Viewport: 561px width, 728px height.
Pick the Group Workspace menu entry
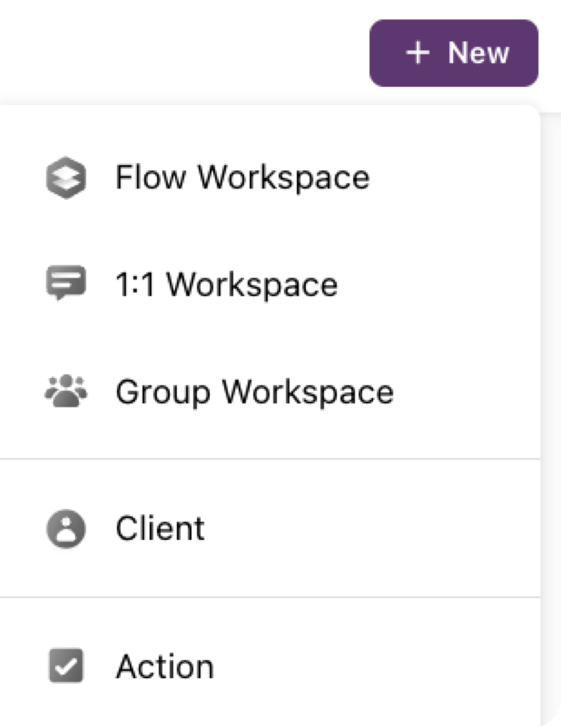click(269, 392)
